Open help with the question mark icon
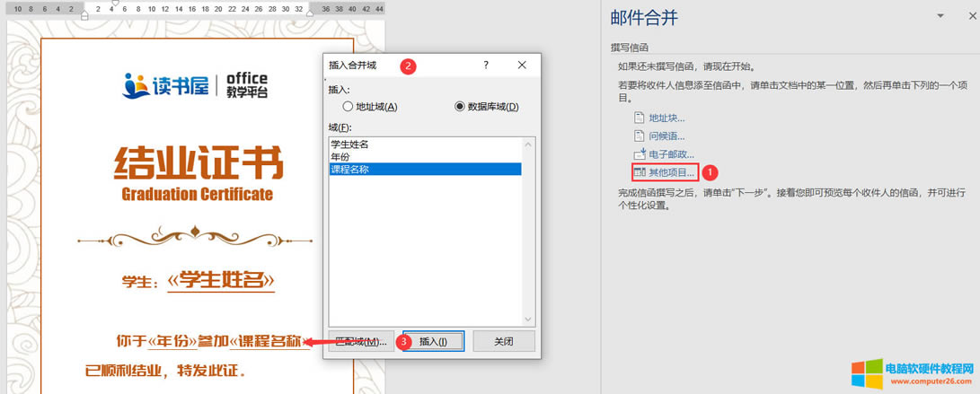 (x=486, y=65)
